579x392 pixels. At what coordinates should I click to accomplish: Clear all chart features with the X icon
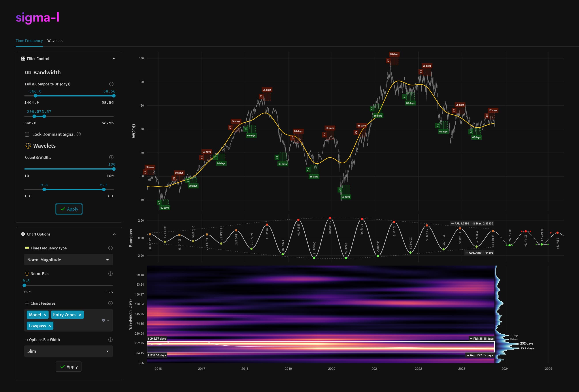tap(103, 320)
